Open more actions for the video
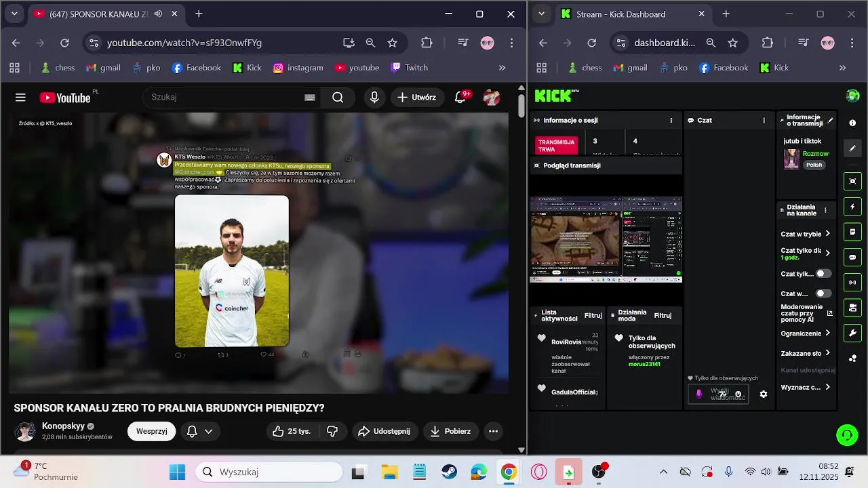Viewport: 868px width, 488px height. (493, 431)
